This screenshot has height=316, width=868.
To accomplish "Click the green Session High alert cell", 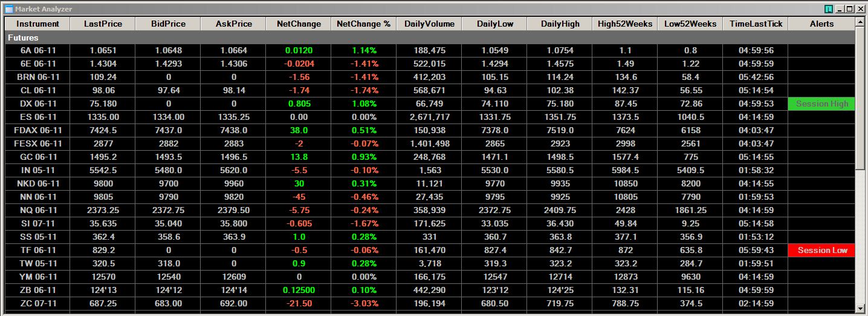I will (821, 104).
